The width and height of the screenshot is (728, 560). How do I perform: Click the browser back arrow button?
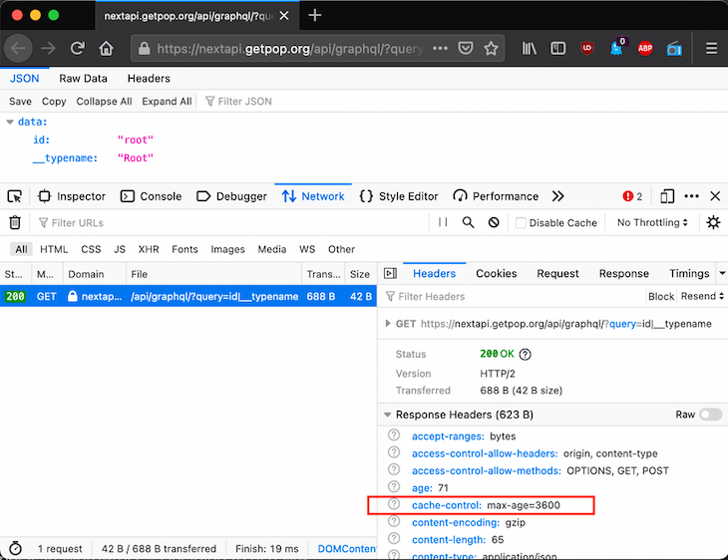pos(18,48)
